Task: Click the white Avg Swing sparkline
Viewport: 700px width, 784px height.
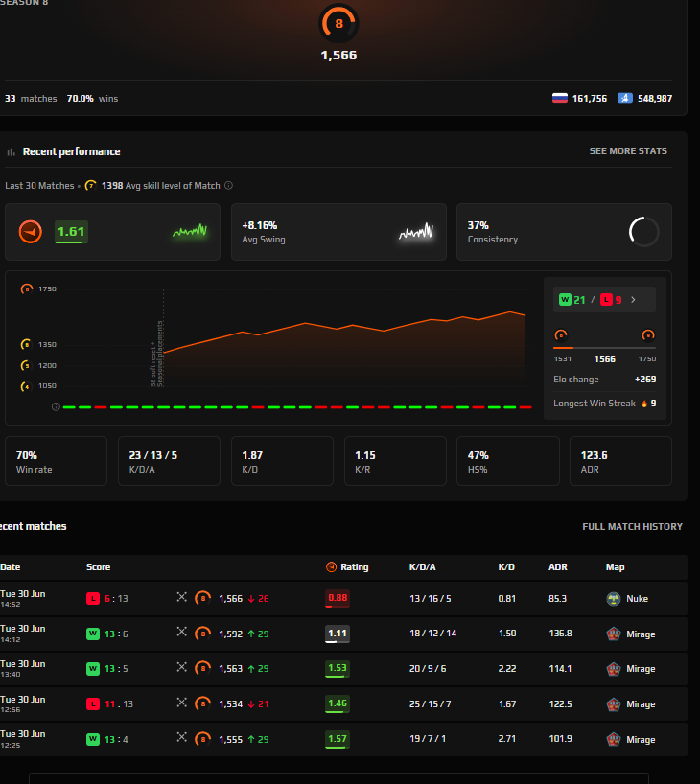Action: pyautogui.click(x=416, y=232)
